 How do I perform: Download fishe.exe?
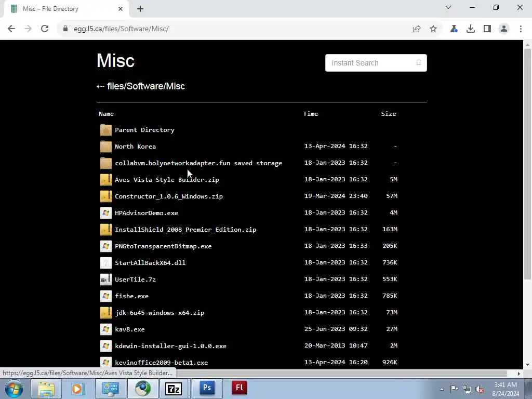point(131,296)
